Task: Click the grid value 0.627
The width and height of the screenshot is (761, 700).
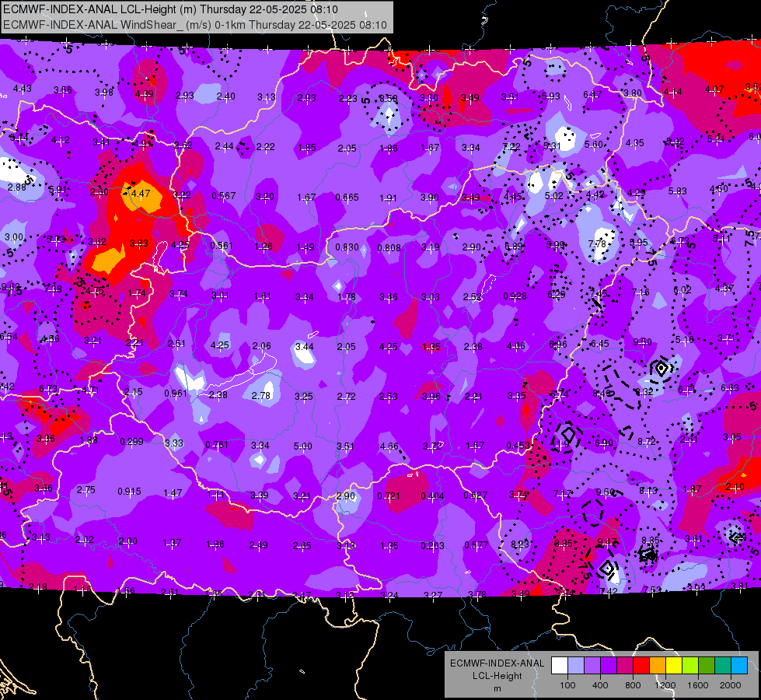Action: (476, 495)
